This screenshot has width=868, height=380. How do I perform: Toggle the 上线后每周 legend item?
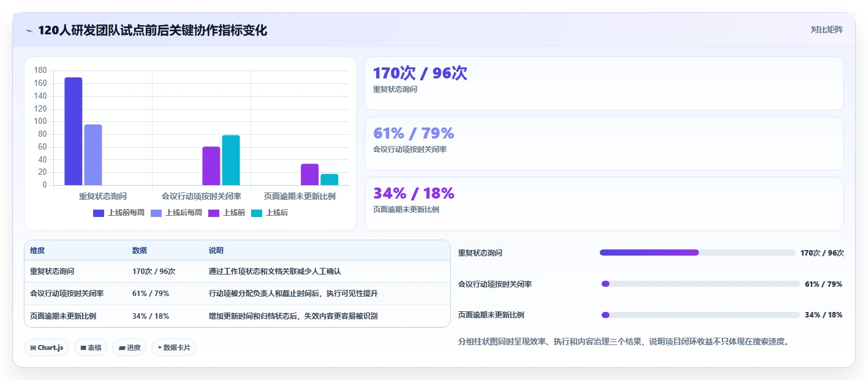(x=176, y=213)
